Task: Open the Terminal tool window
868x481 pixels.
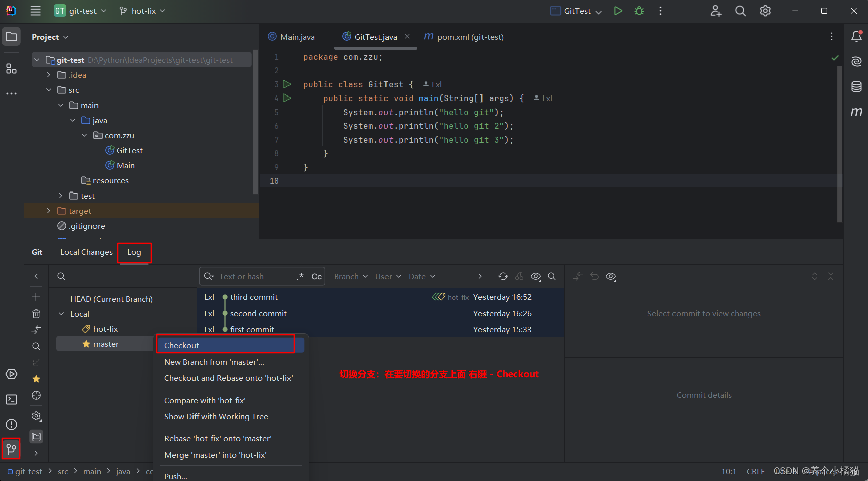Action: tap(11, 399)
